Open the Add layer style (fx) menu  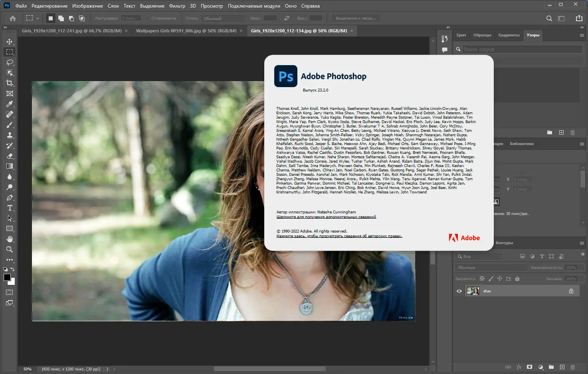519,367
